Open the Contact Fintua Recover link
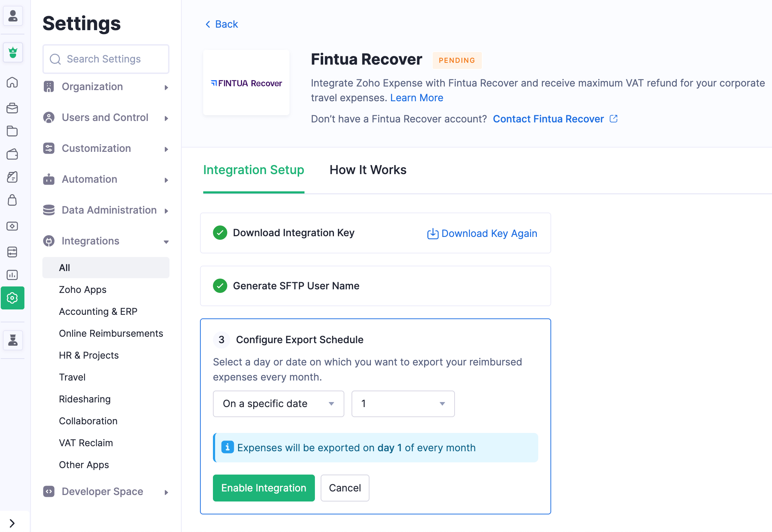Screen dimensions: 772x532 pyautogui.click(x=548, y=119)
